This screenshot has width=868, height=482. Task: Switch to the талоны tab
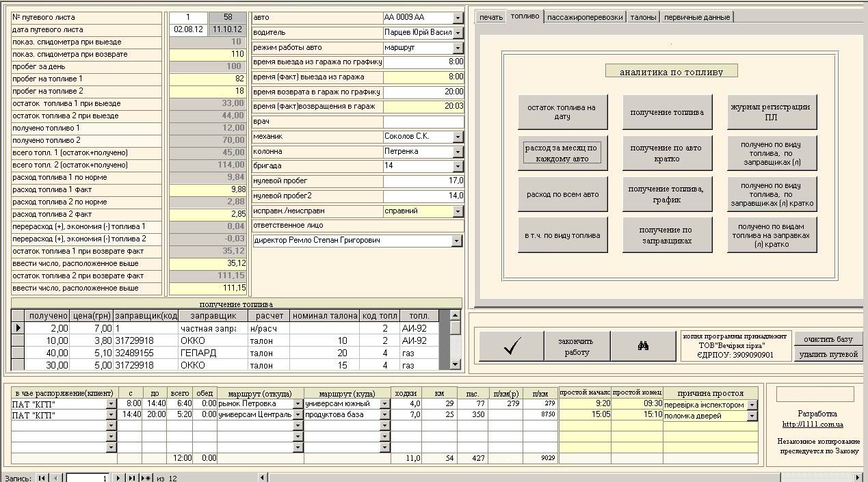(x=643, y=17)
